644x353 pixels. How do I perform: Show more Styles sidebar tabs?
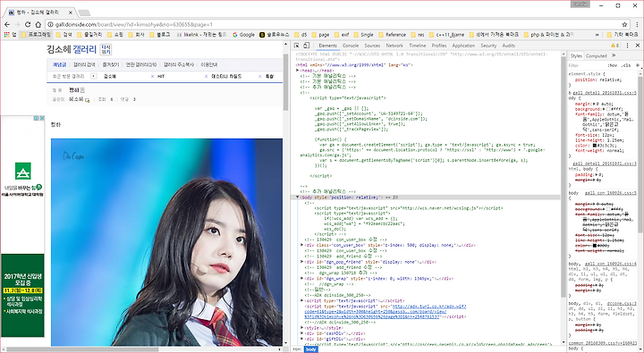click(614, 55)
